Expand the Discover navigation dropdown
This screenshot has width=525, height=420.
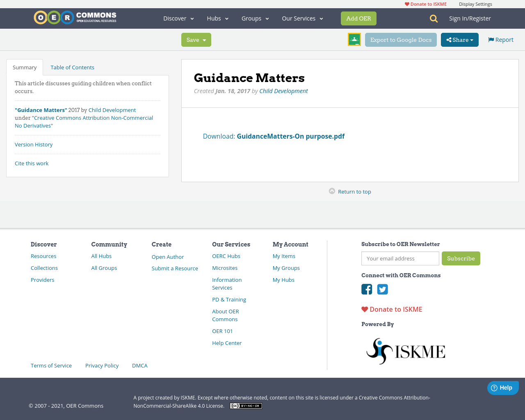click(178, 18)
